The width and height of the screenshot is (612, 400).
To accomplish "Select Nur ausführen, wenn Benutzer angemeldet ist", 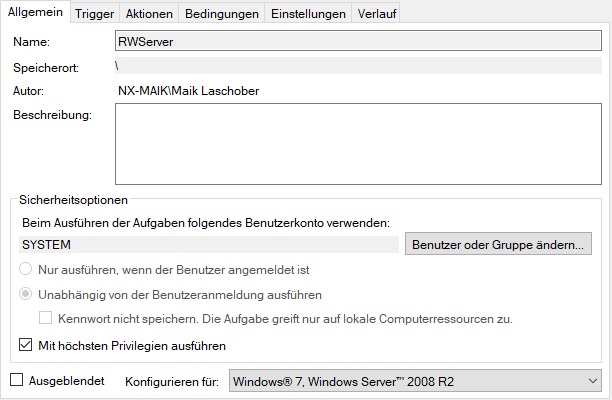I will 27,270.
